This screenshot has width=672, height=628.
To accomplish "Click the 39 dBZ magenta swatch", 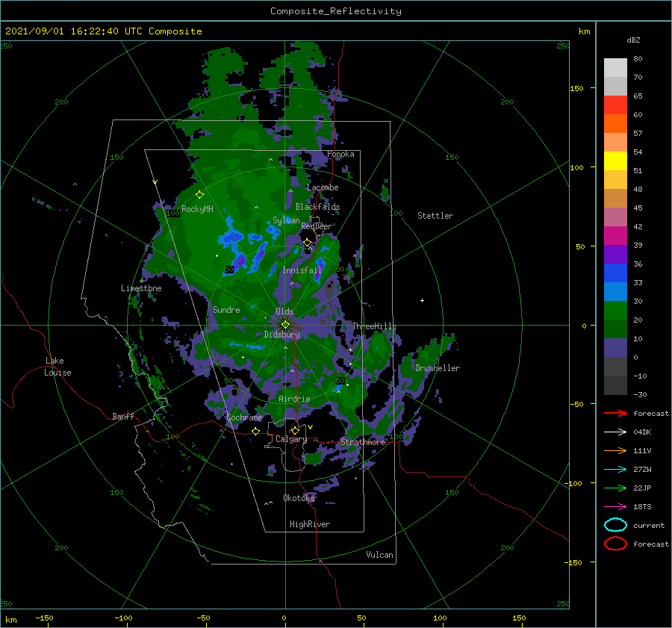I will 615,235.
